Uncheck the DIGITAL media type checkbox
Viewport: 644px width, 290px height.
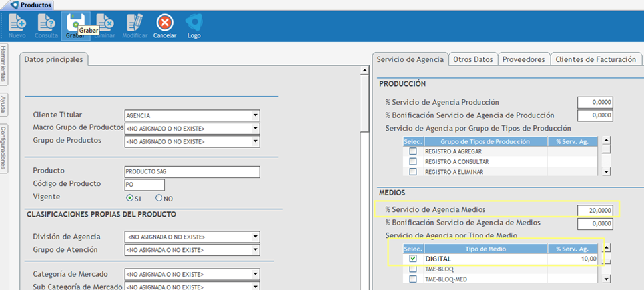tap(413, 259)
